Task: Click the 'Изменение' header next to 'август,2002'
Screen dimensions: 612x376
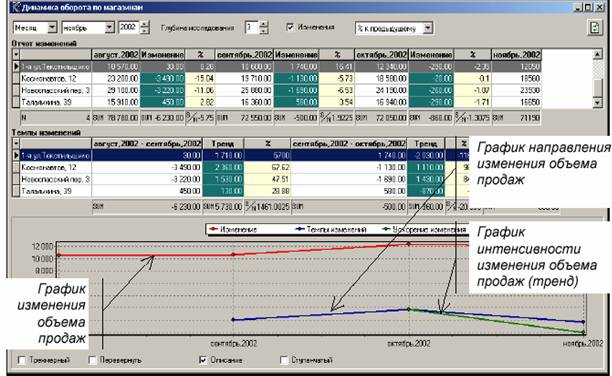Action: [162, 54]
